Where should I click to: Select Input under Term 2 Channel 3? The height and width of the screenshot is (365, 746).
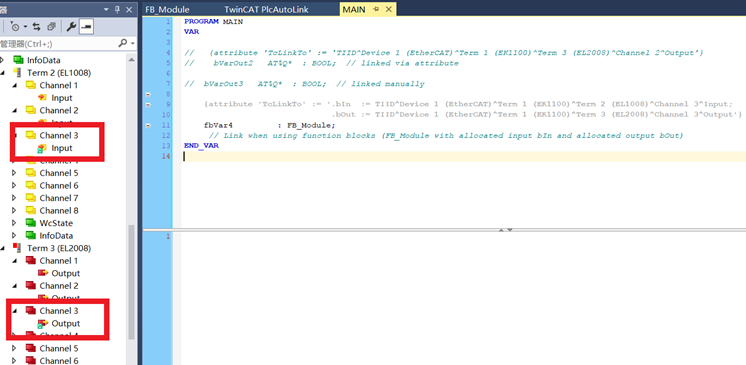point(62,148)
